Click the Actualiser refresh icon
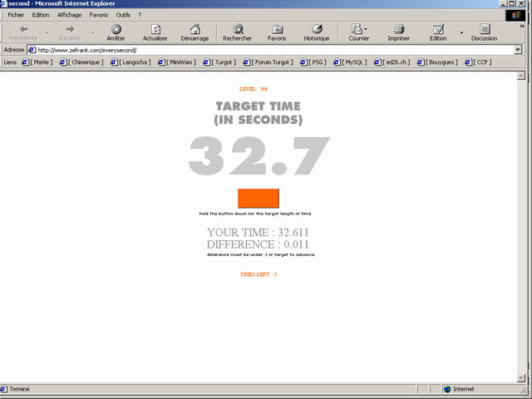532x399 pixels. coord(155,29)
